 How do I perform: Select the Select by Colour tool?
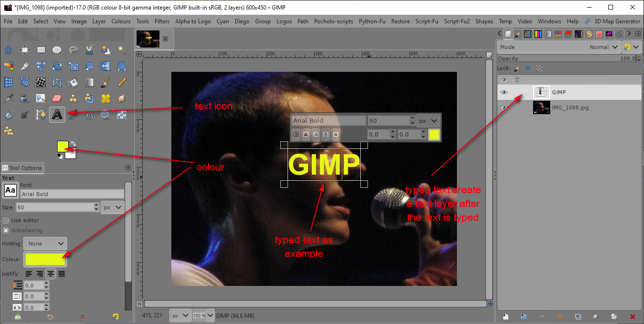point(9,66)
